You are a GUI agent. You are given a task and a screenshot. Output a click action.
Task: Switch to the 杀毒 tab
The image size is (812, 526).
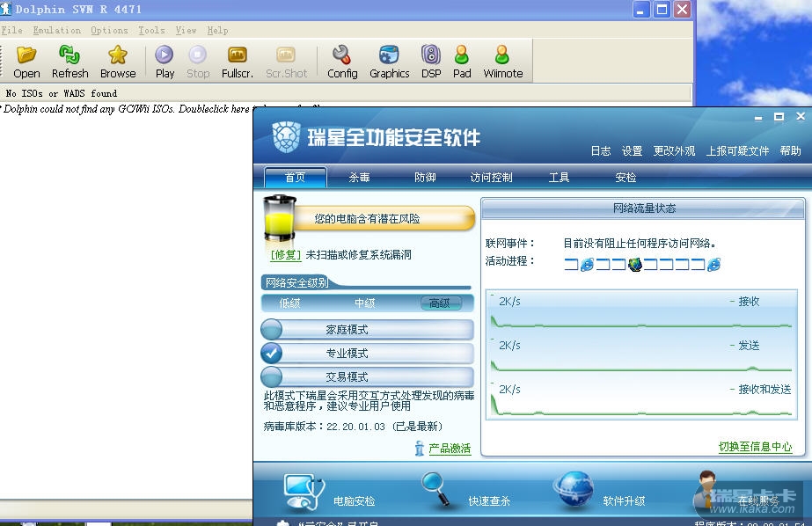click(x=359, y=177)
